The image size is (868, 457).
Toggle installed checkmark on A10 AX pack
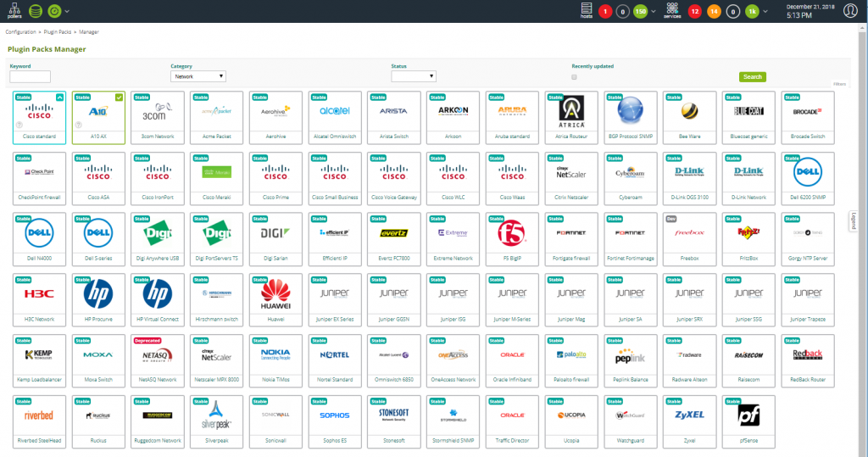pos(120,97)
